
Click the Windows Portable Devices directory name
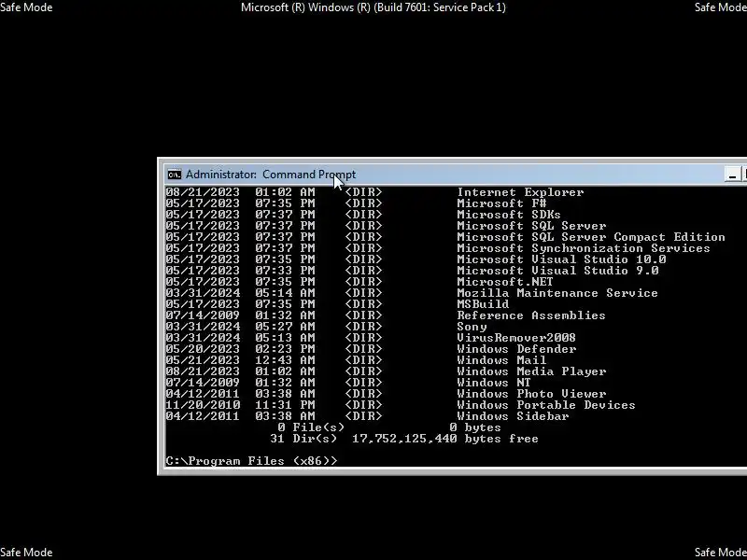[x=546, y=405]
